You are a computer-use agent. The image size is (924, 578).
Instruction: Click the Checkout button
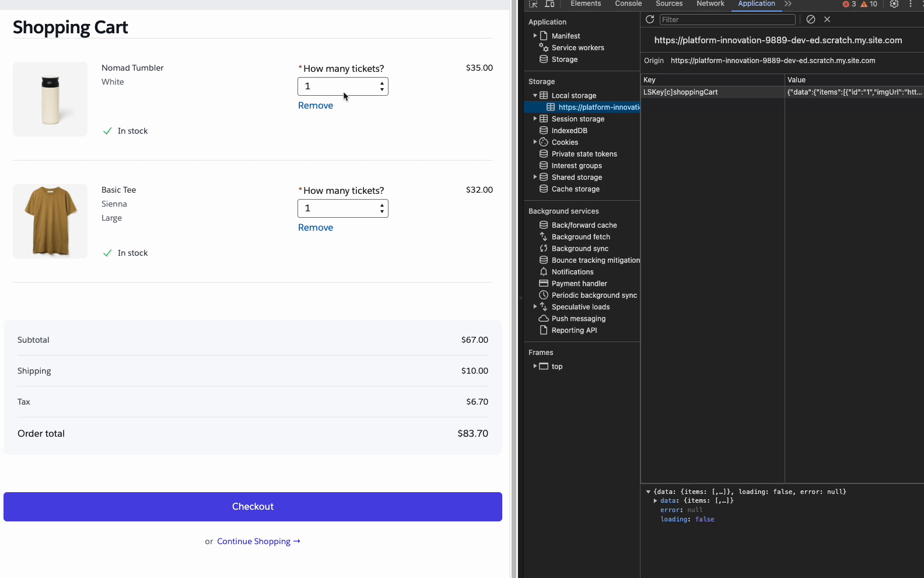(x=253, y=507)
